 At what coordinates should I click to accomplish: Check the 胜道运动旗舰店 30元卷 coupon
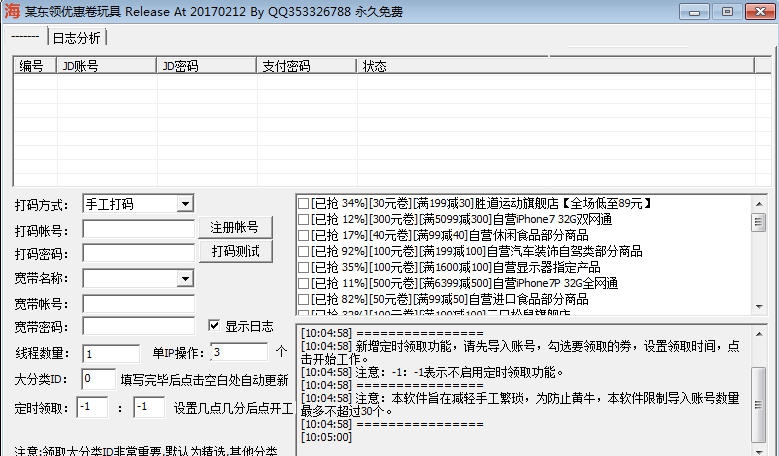304,203
